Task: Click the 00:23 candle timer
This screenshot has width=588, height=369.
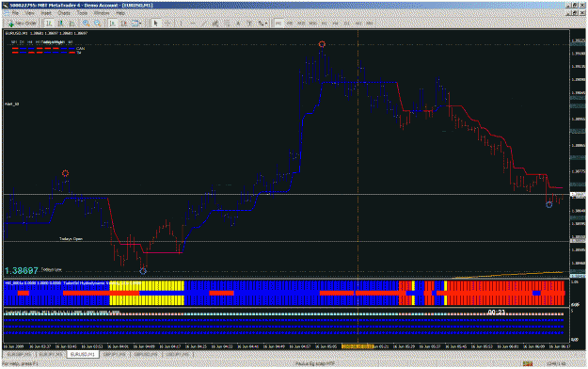Action: [496, 312]
